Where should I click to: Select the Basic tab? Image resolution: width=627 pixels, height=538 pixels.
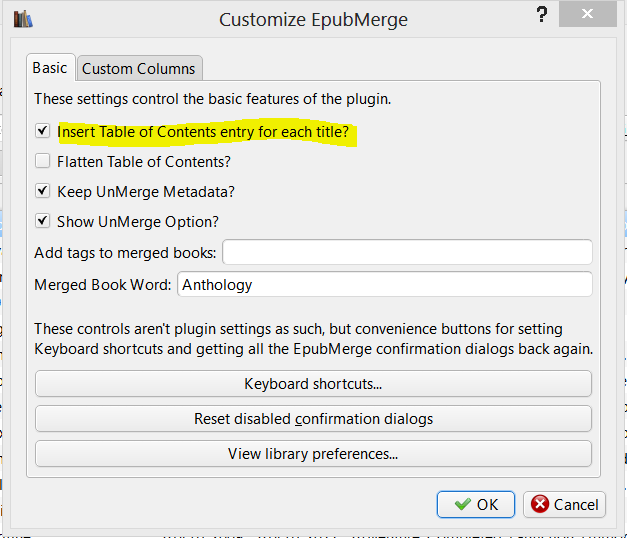(x=50, y=68)
